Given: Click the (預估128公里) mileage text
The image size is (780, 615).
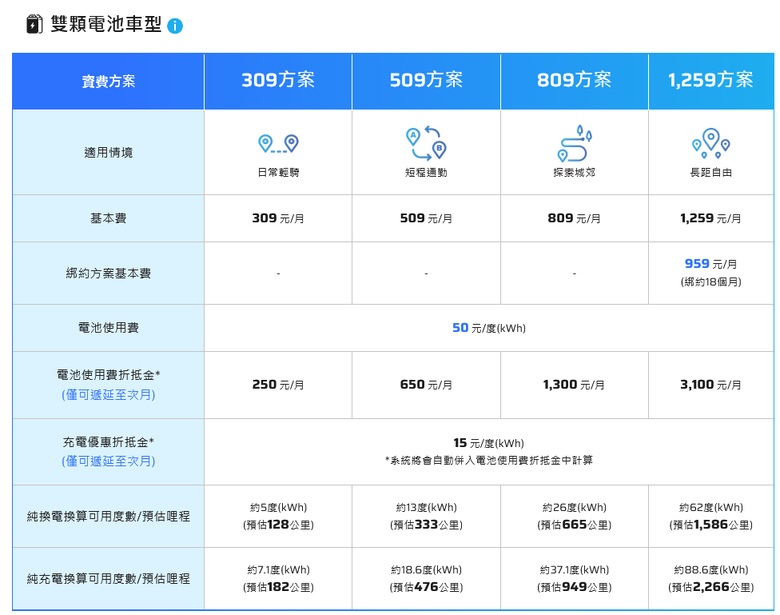Looking at the screenshot, I should click(278, 525).
